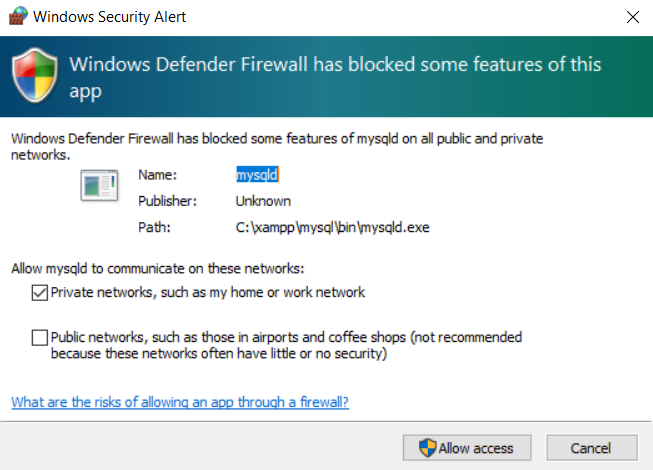This screenshot has height=470, width=653.
Task: Click the mysqld application icon
Action: click(99, 185)
